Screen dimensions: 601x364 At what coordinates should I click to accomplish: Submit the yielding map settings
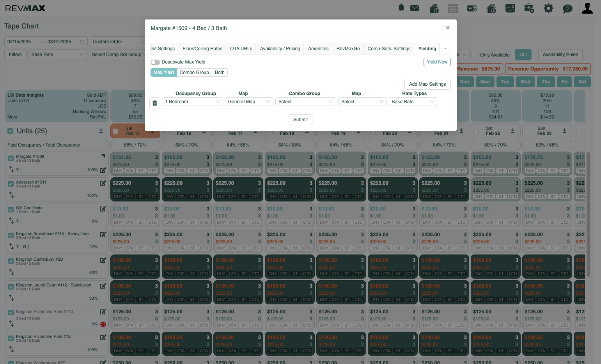(300, 120)
